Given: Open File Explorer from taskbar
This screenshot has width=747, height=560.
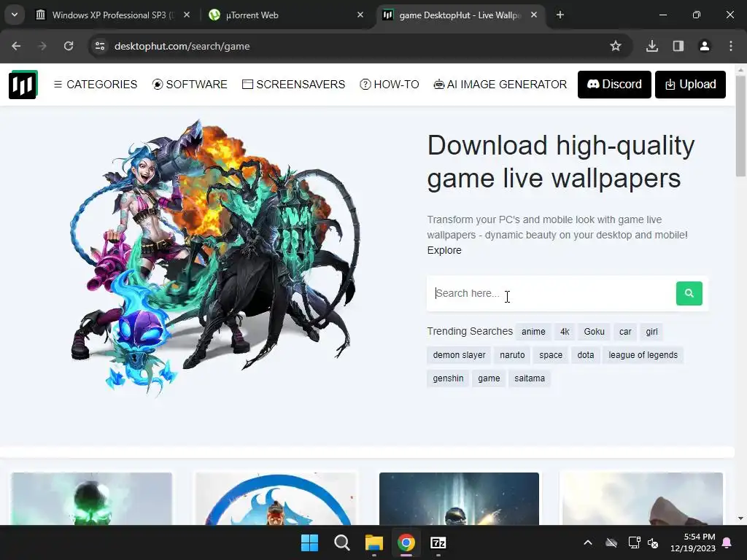Looking at the screenshot, I should pos(374,542).
